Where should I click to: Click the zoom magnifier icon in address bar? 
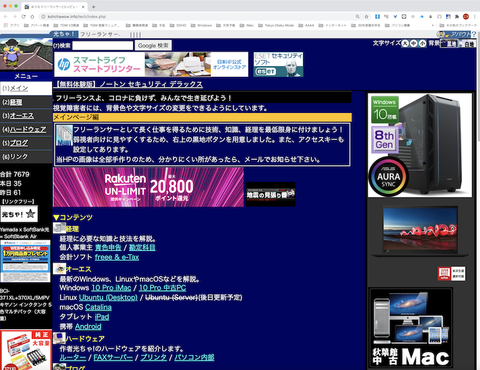pyautogui.click(x=357, y=16)
